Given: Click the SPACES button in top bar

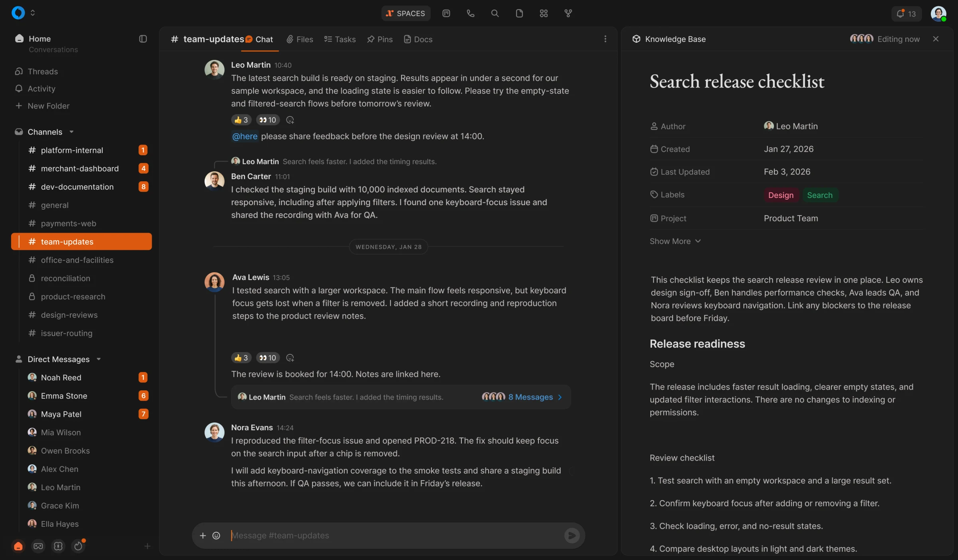Looking at the screenshot, I should pos(406,13).
